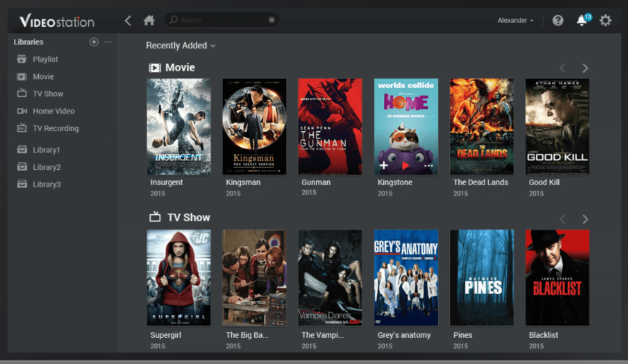
Task: Click the Kingsman title text
Action: 243,183
